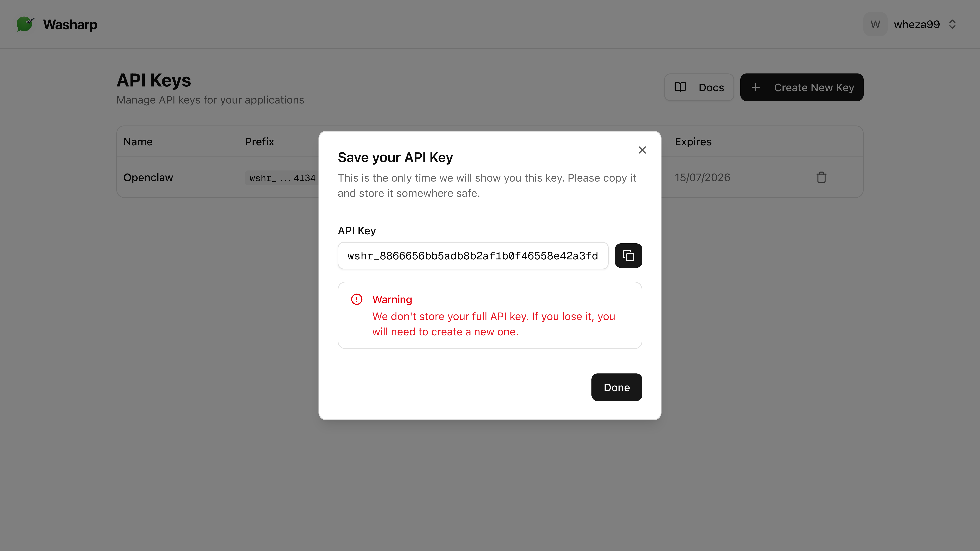Open the account switcher chevron
This screenshot has height=551, width=980.
[x=952, y=24]
